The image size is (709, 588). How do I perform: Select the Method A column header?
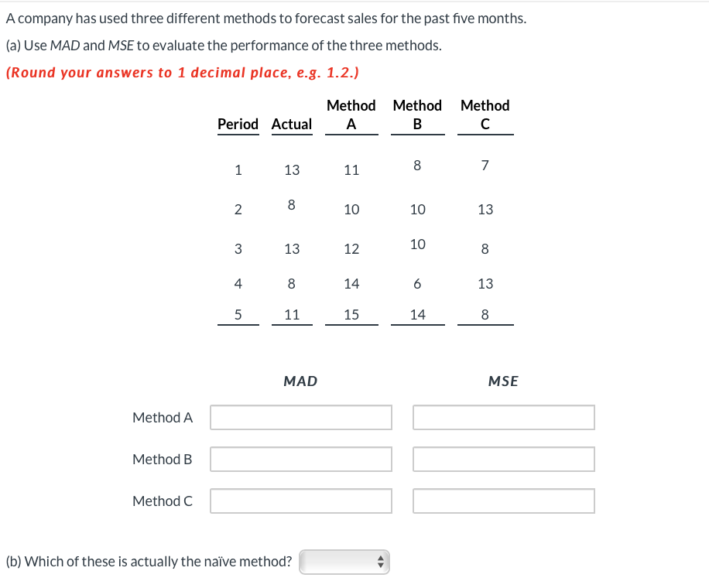(351, 115)
